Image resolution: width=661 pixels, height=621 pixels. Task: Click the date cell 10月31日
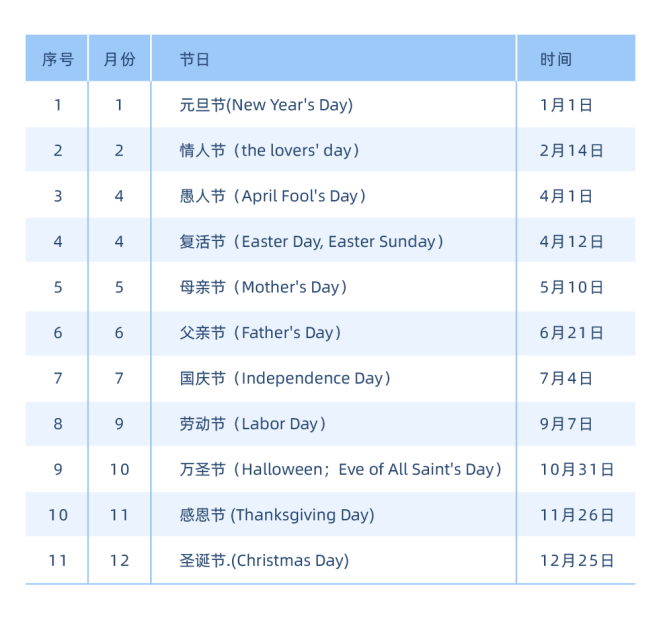(576, 469)
